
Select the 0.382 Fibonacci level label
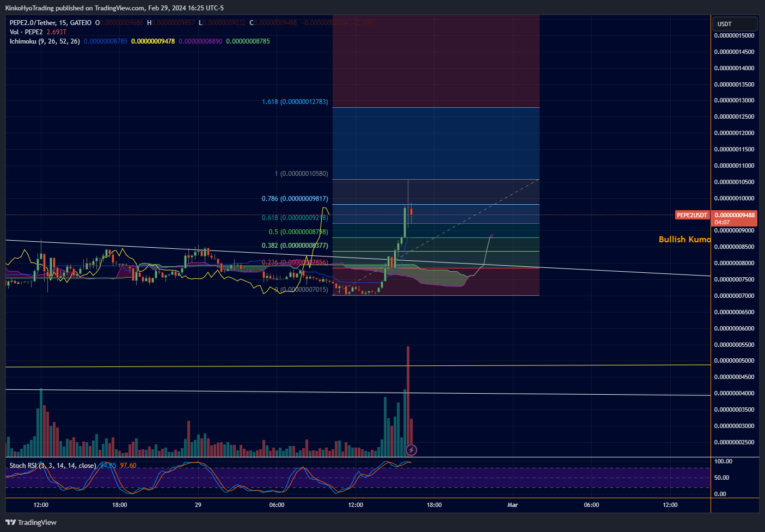pos(295,246)
